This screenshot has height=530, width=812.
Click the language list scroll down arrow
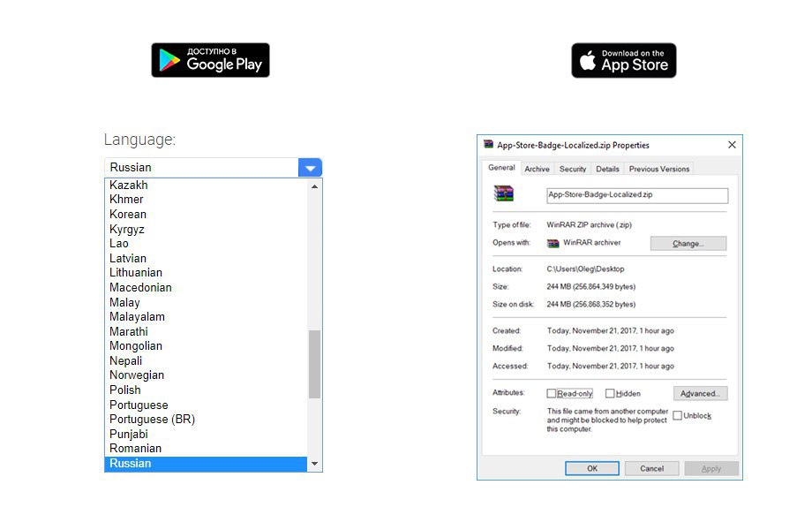[314, 464]
